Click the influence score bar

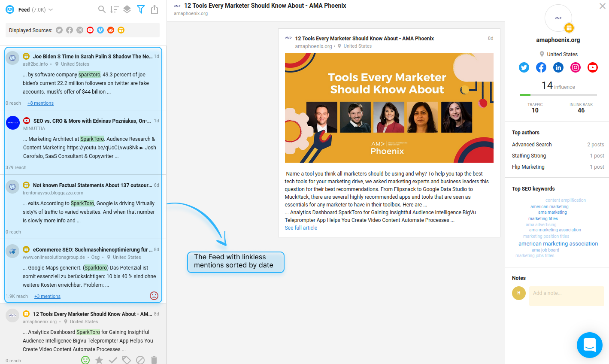point(558,94)
